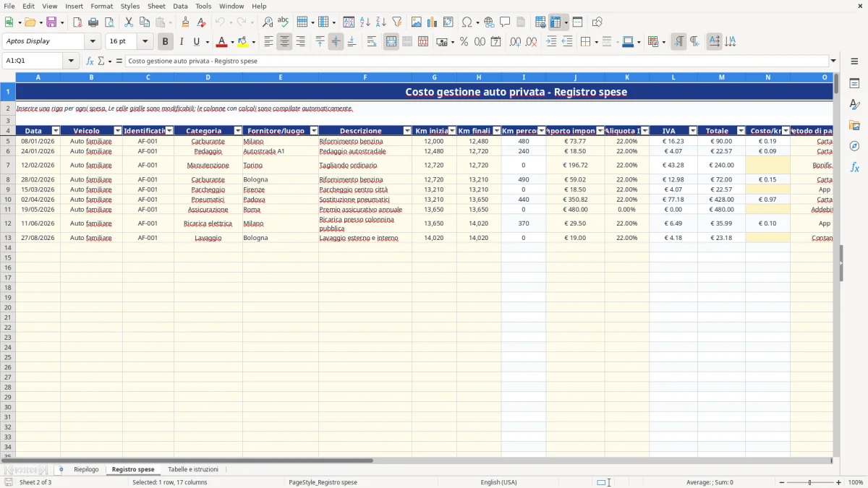Screen dimensions: 868x488
Task: Expand the Name Box dropdown
Action: pos(71,61)
